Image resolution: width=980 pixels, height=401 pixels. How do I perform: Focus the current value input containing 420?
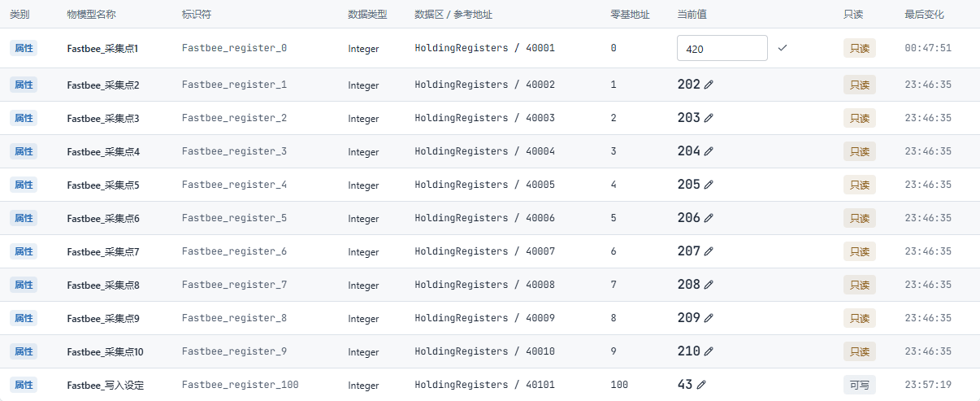[722, 48]
